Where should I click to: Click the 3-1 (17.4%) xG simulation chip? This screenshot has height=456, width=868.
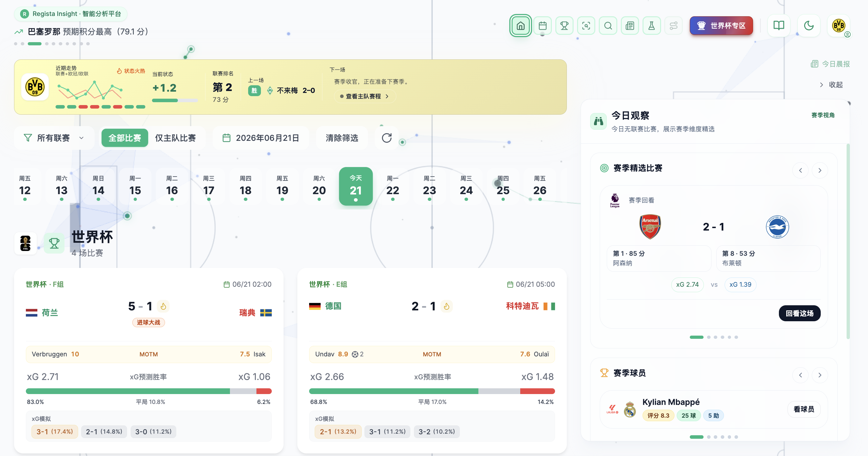[55, 432]
